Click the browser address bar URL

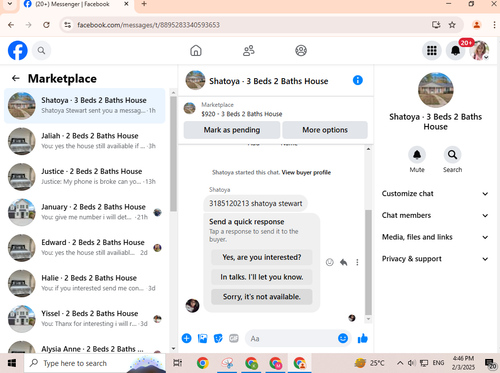tap(148, 25)
